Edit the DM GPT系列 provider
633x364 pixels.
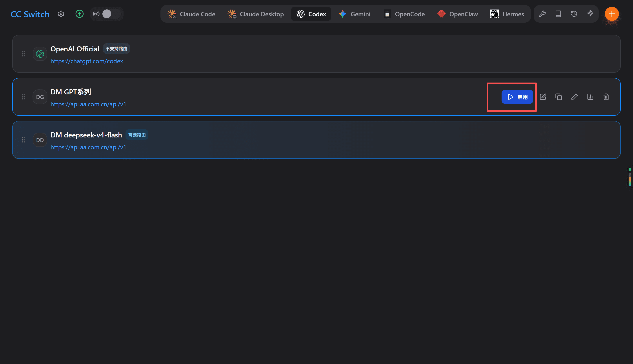pos(543,97)
